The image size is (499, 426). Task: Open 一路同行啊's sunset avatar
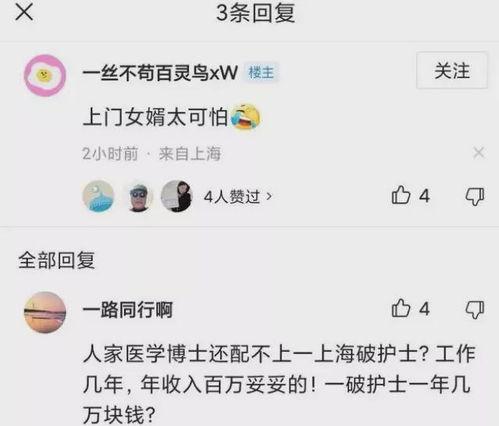pyautogui.click(x=45, y=312)
